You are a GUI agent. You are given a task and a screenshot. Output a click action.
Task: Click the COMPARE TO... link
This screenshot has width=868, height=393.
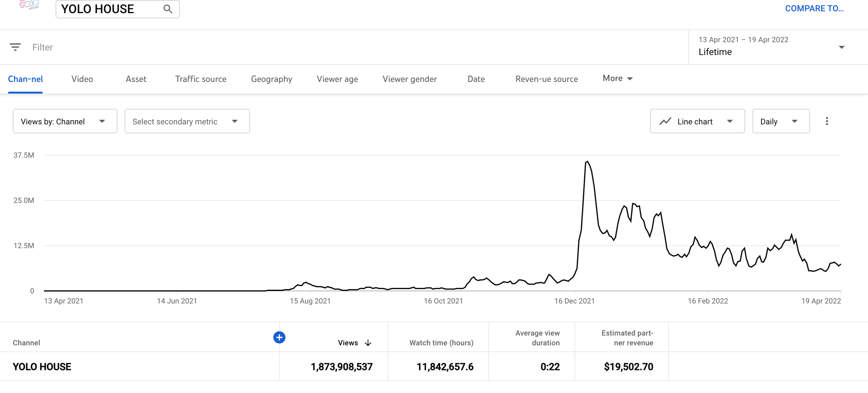tap(814, 9)
